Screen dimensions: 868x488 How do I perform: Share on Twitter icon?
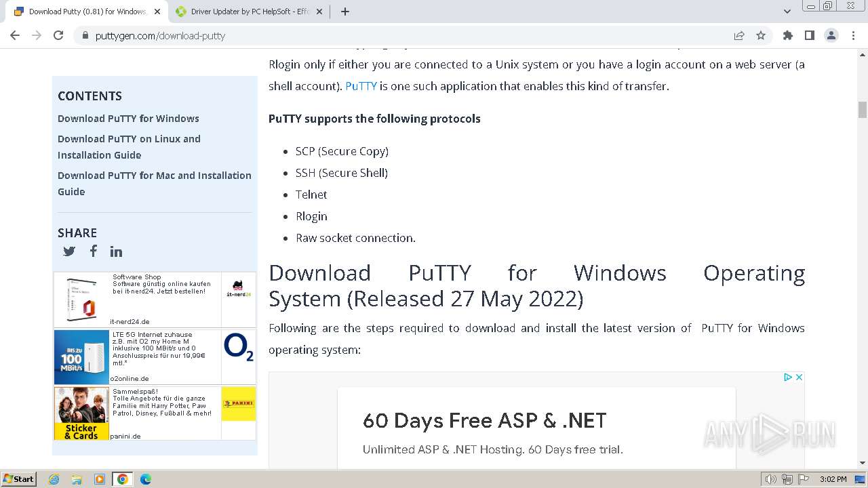69,251
